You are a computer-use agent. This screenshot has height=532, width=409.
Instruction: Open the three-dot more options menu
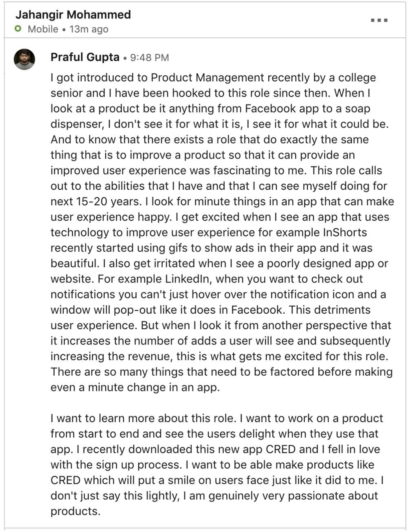click(x=379, y=20)
